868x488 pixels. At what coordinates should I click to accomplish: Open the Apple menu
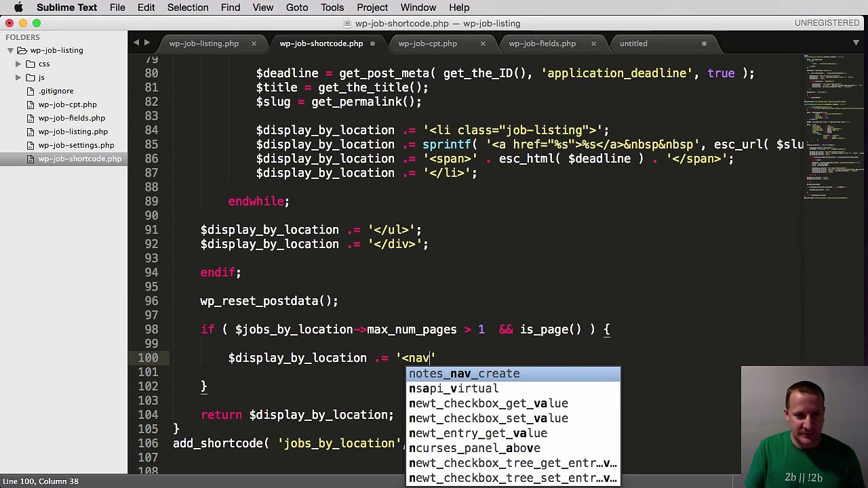point(18,7)
